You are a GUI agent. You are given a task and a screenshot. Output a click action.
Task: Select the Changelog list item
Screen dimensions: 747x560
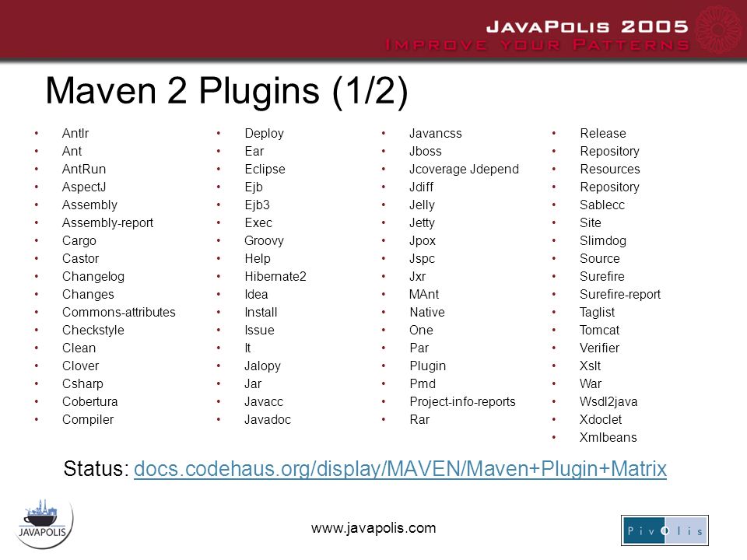pos(93,277)
